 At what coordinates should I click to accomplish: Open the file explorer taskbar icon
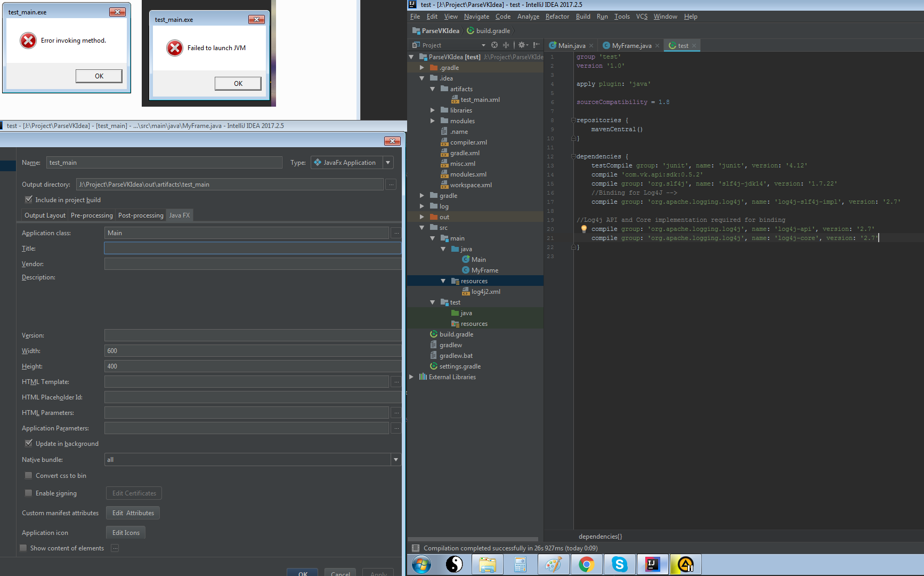487,564
